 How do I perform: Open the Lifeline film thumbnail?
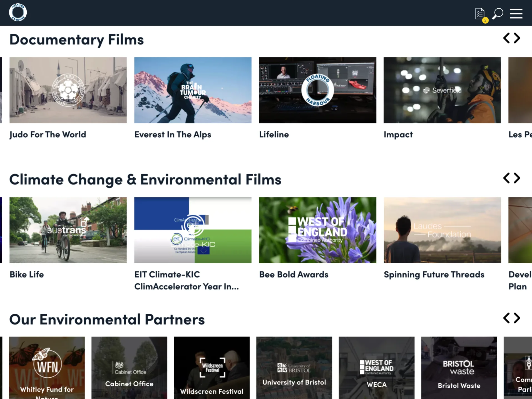(x=317, y=90)
